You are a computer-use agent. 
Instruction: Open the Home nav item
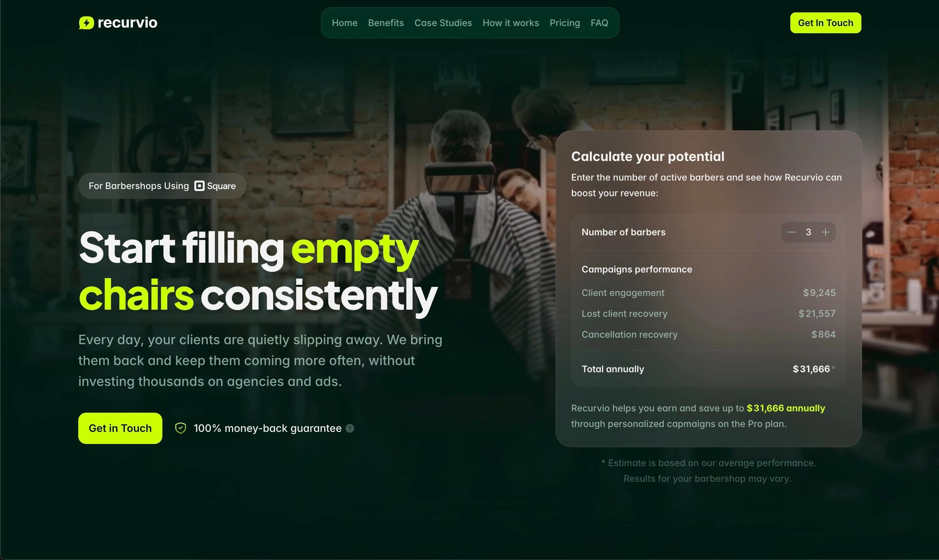[x=345, y=23]
